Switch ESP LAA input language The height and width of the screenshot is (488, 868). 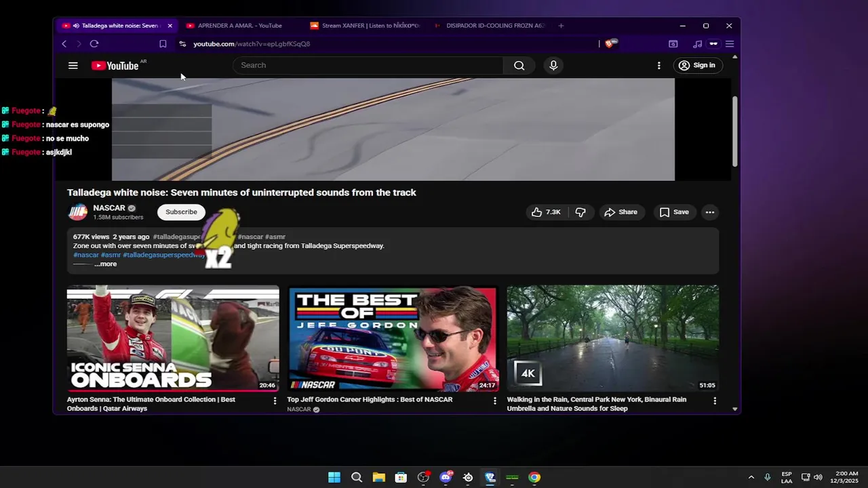(787, 477)
